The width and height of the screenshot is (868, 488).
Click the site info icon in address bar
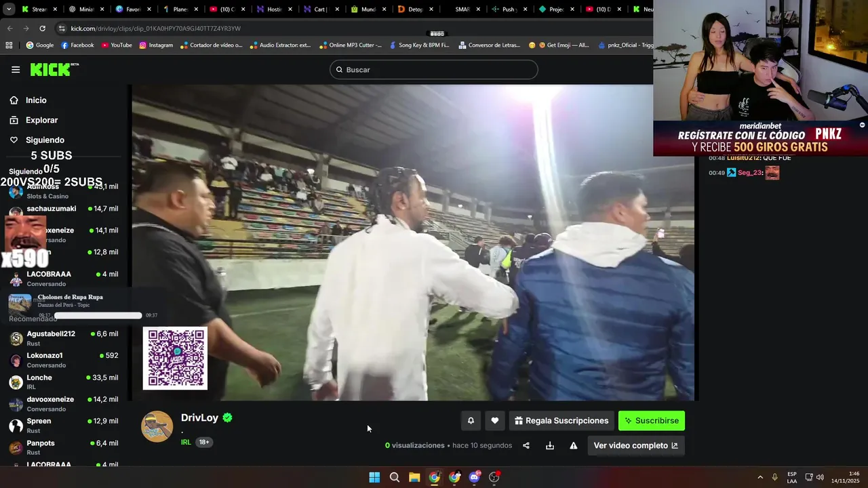62,28
